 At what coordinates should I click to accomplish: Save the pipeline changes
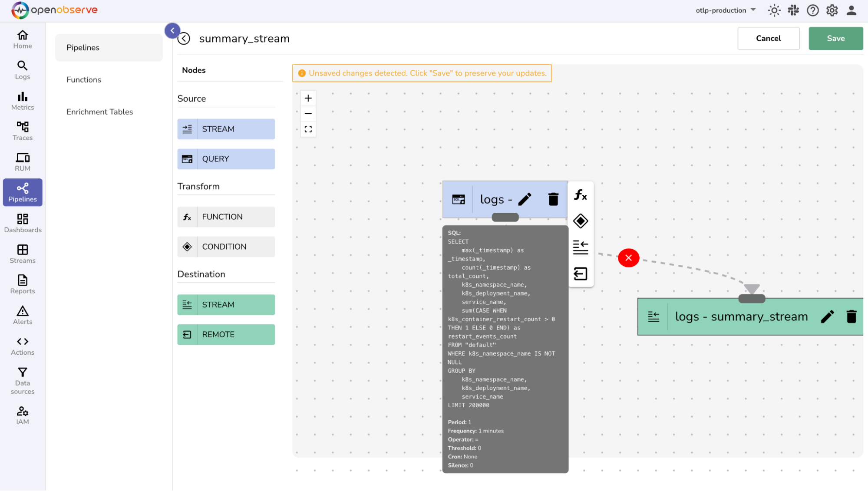pos(835,38)
